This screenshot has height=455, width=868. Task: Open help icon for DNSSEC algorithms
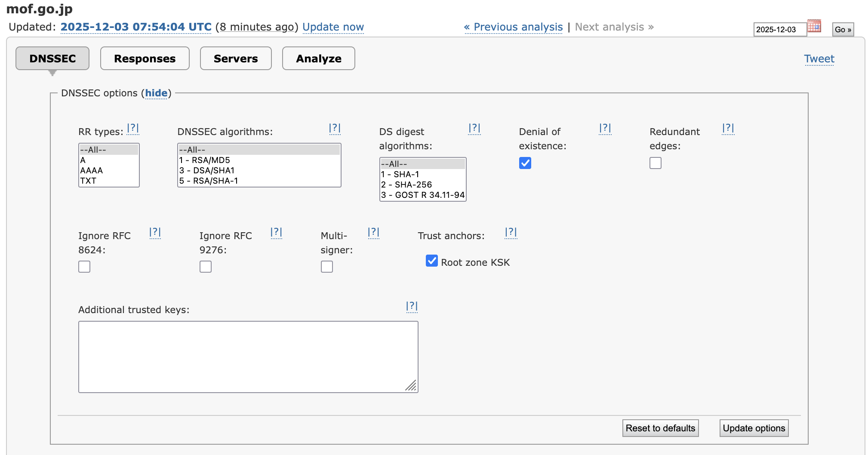pyautogui.click(x=335, y=128)
